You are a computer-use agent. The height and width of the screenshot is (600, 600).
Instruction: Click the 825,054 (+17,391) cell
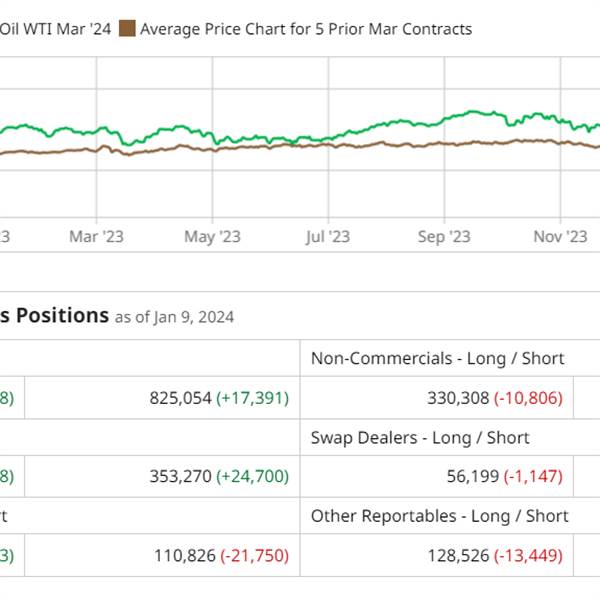pyautogui.click(x=218, y=398)
